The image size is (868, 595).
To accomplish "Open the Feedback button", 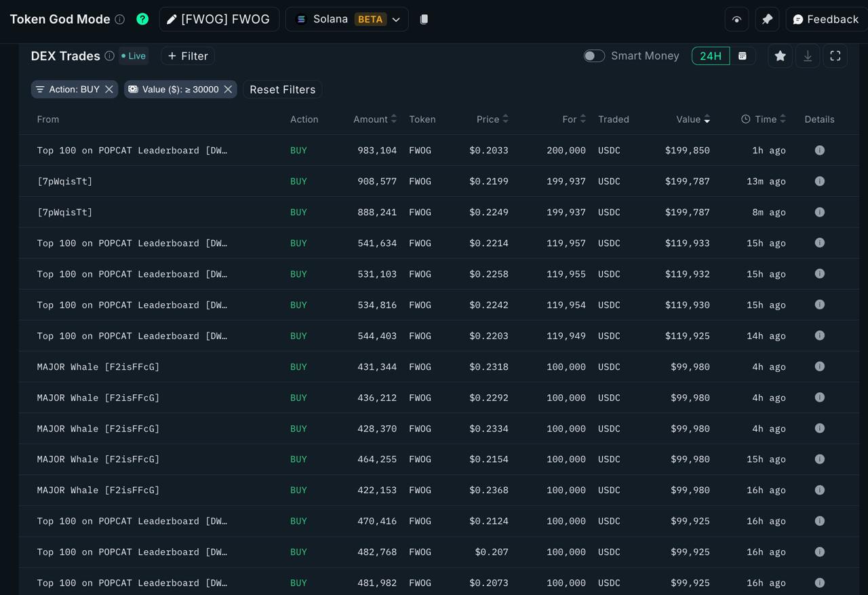I will click(826, 19).
